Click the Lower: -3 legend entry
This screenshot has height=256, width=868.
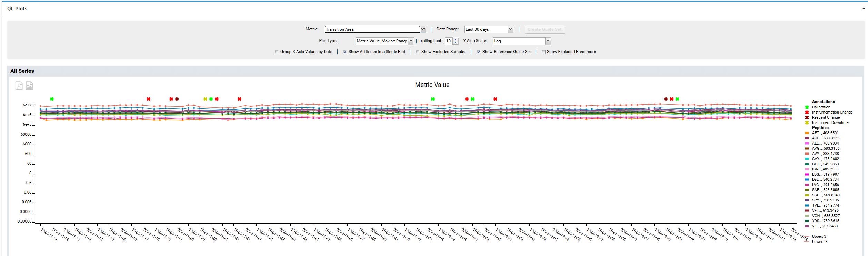pos(820,242)
